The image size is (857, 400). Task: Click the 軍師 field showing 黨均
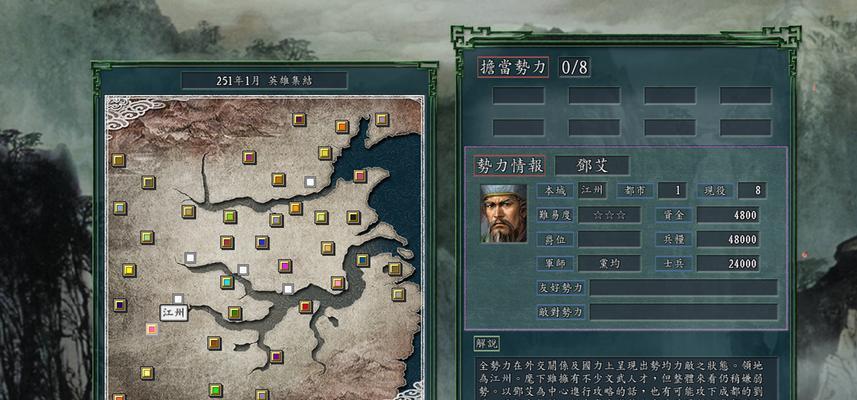tap(609, 263)
